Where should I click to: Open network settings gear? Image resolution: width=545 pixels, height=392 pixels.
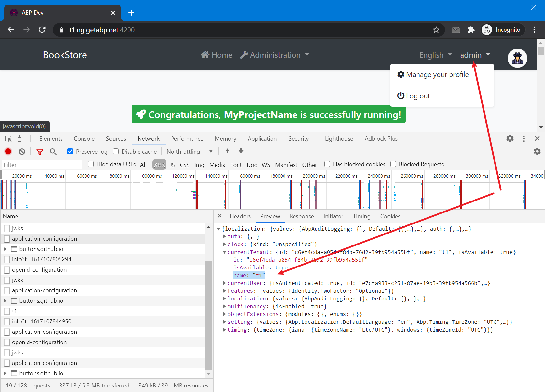537,151
